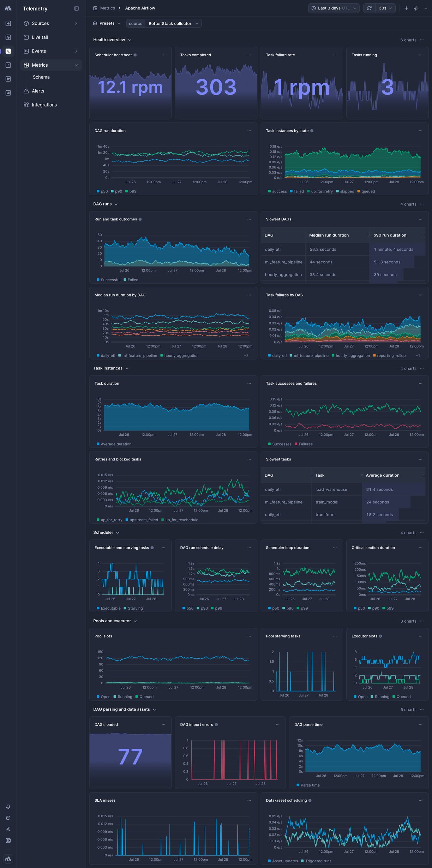Click the Events icon in sidebar
Screen dimensions: 432x868
pyautogui.click(x=26, y=51)
